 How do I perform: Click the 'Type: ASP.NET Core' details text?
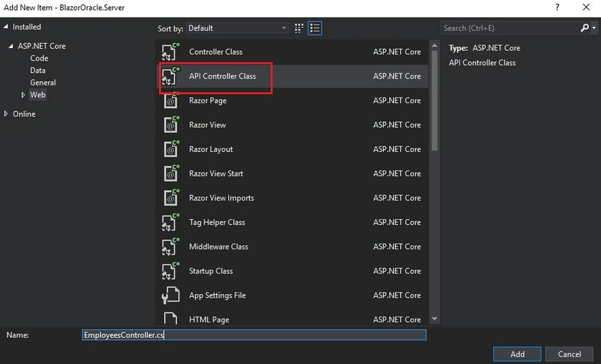point(484,48)
